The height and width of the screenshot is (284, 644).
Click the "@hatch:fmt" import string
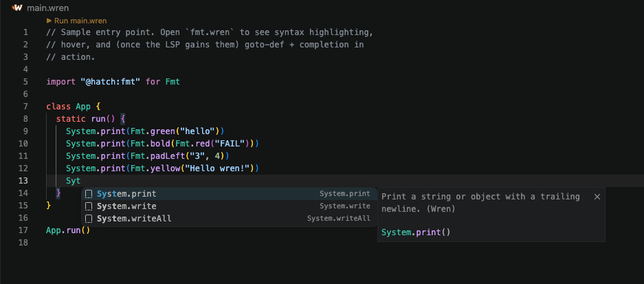click(x=111, y=82)
